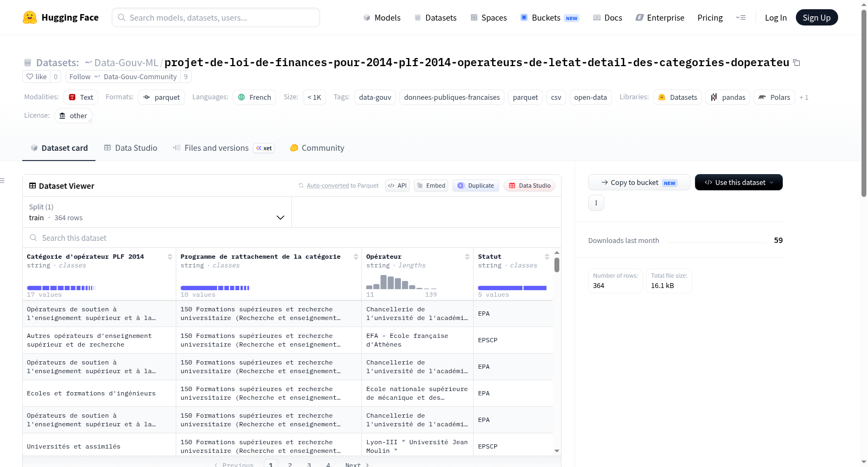This screenshot has width=868, height=467.
Task: Click the Catégorie d'opérateur classes distribution bar
Action: click(61, 288)
